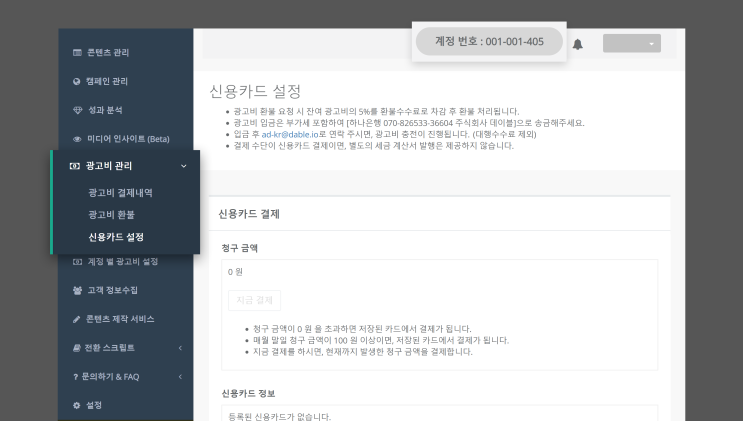Go to 미디어 인사이트 (Beta) label
This screenshot has height=421, width=743.
click(128, 139)
